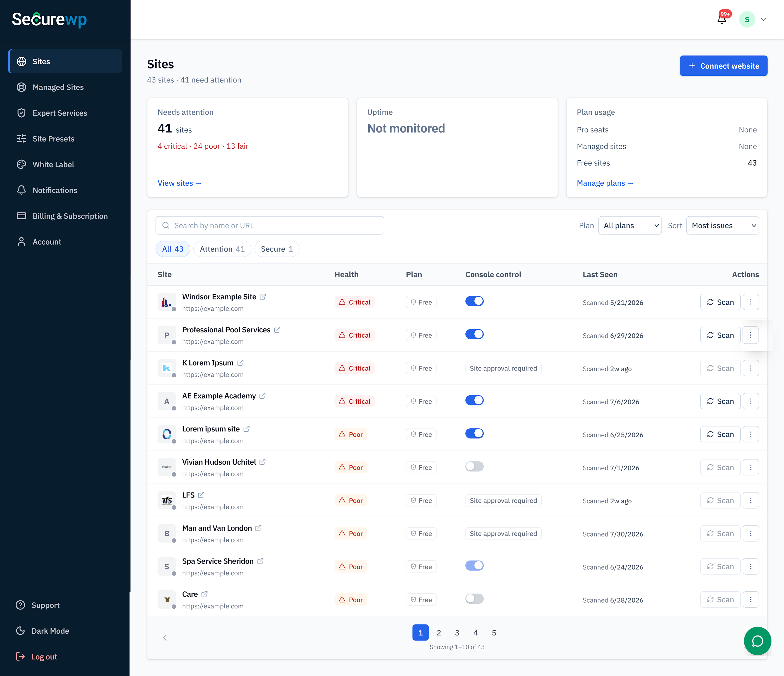Open more actions menu for Lorem ipsum site
This screenshot has height=676, width=784.
(751, 434)
